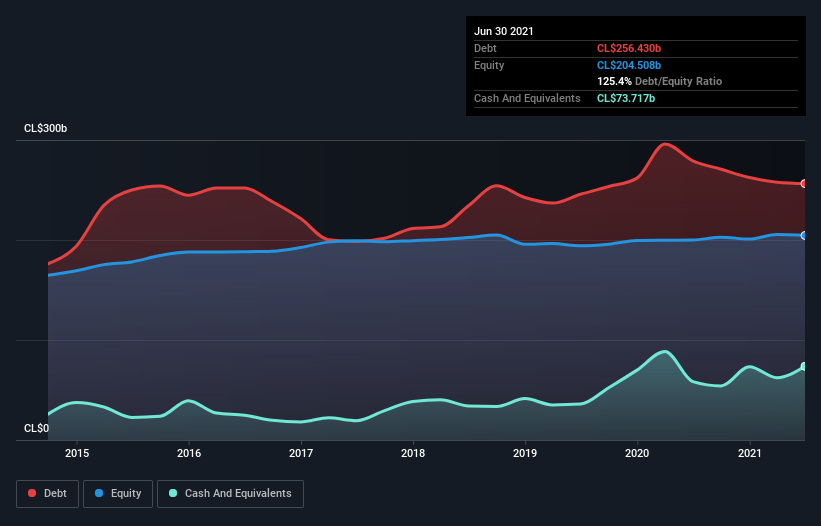Image resolution: width=821 pixels, height=526 pixels.
Task: Click the Debt row label in tooltip
Action: click(485, 48)
